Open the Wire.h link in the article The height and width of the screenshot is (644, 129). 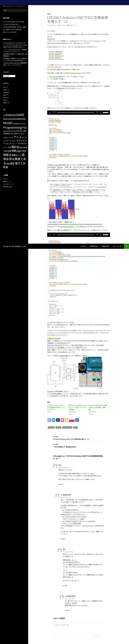pyautogui.click(x=70, y=70)
